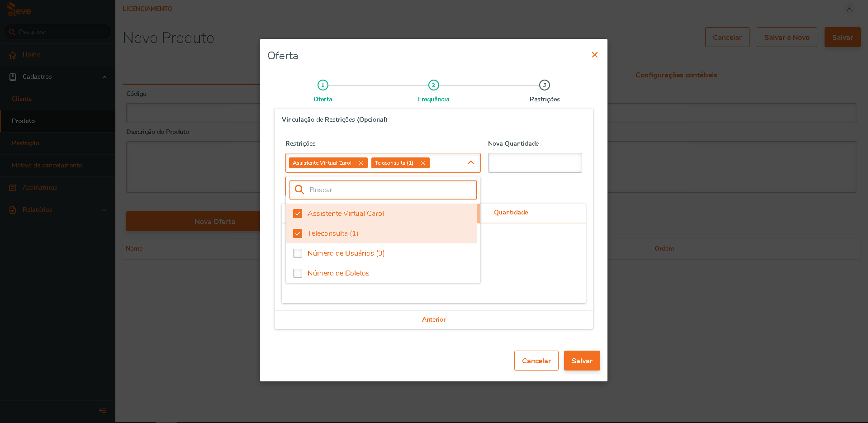The width and height of the screenshot is (868, 423).
Task: Click the Nome column header
Action: pyautogui.click(x=134, y=248)
